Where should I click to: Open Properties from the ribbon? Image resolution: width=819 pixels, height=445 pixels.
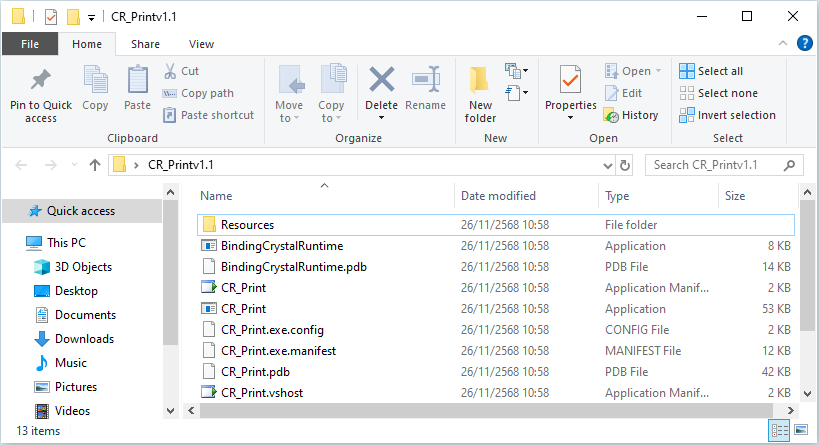point(570,80)
